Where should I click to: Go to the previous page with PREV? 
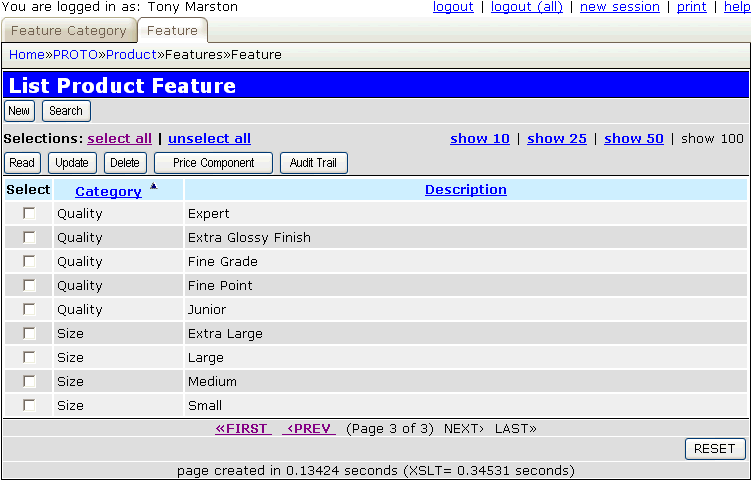point(309,429)
